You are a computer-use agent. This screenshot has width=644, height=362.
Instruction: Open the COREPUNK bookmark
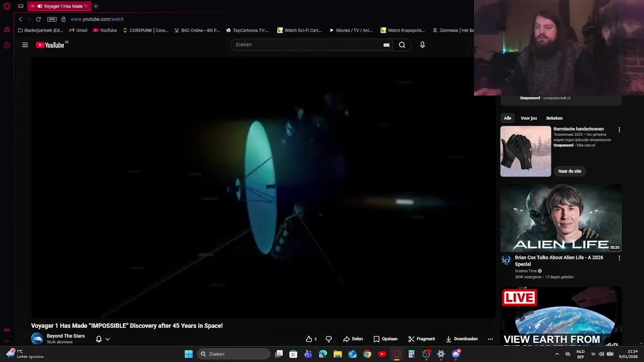point(145,30)
